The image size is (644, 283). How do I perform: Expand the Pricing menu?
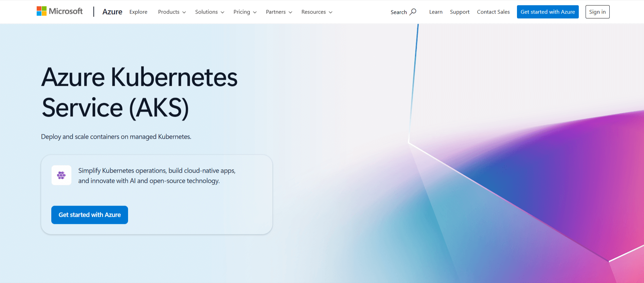pos(245,12)
